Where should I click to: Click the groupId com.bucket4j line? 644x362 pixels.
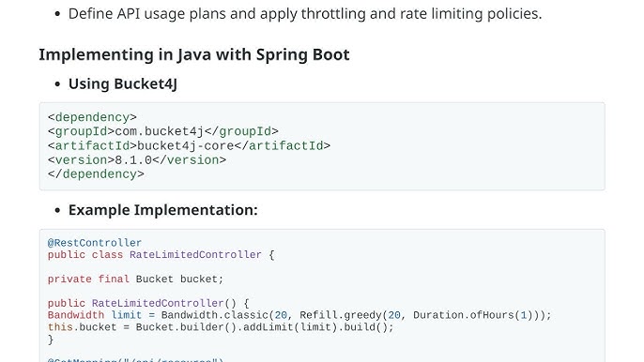tap(163, 131)
